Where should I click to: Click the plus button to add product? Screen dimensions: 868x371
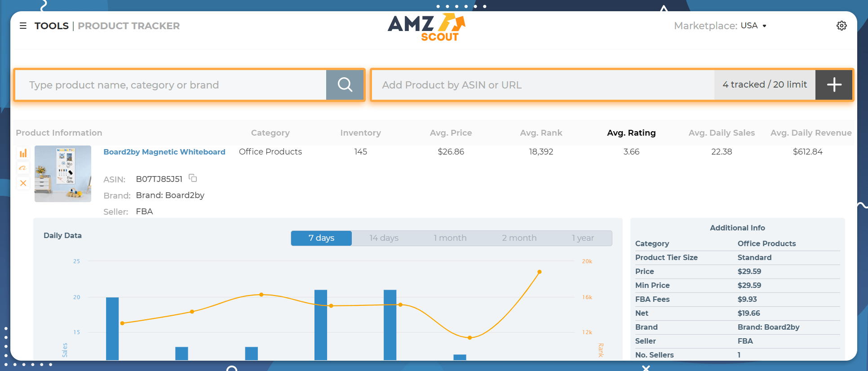(834, 84)
